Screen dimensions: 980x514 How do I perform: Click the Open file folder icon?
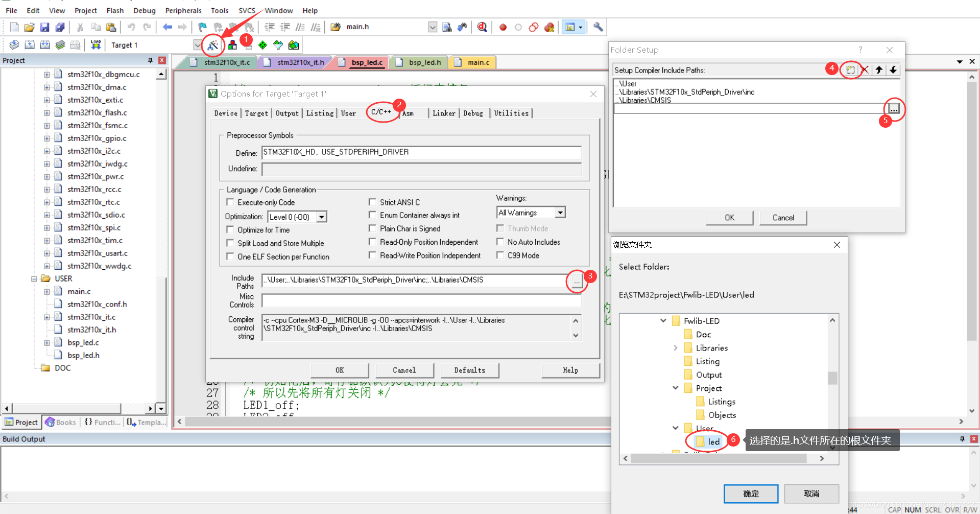(x=29, y=27)
